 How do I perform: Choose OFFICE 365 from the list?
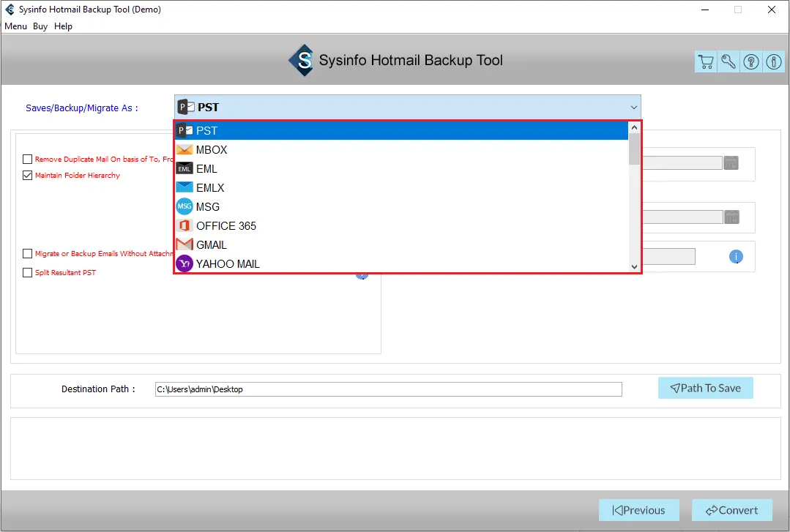pos(401,225)
